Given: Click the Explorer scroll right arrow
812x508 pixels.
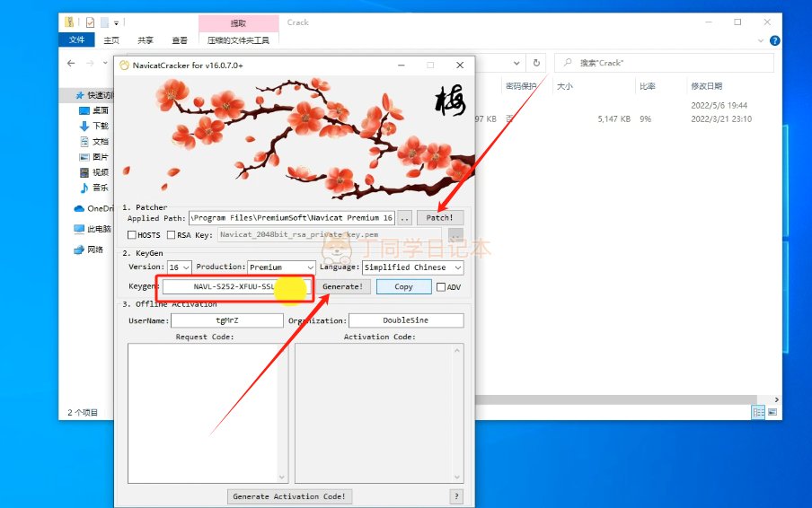Looking at the screenshot, I should 776,400.
